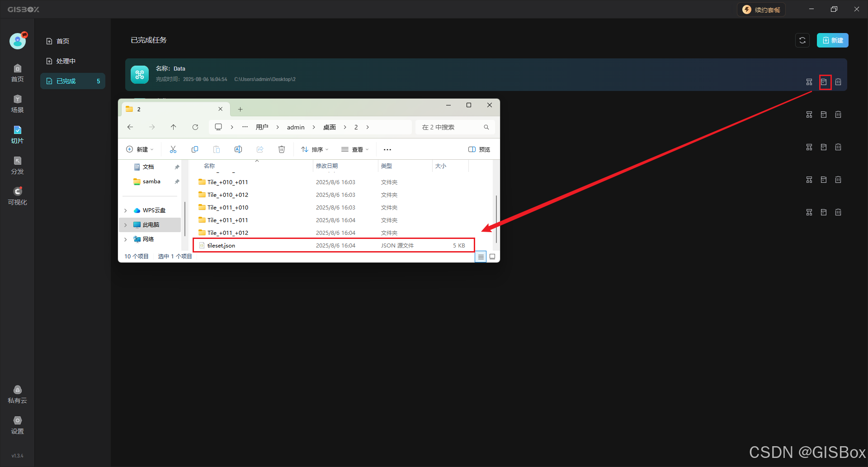The image size is (868, 467).
Task: Navigate to 桌面 in the breadcrumb
Action: click(x=329, y=127)
